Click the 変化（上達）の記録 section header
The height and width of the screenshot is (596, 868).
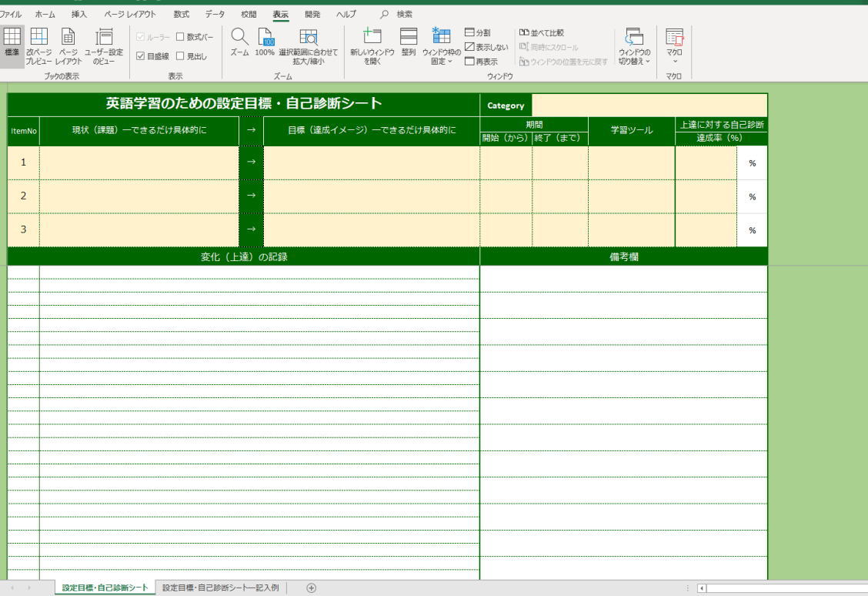tap(244, 256)
